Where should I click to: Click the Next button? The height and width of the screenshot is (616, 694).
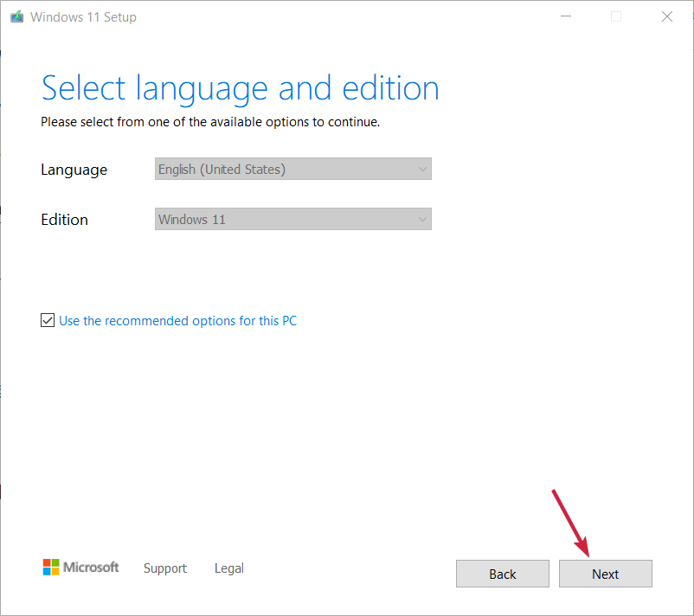click(605, 574)
